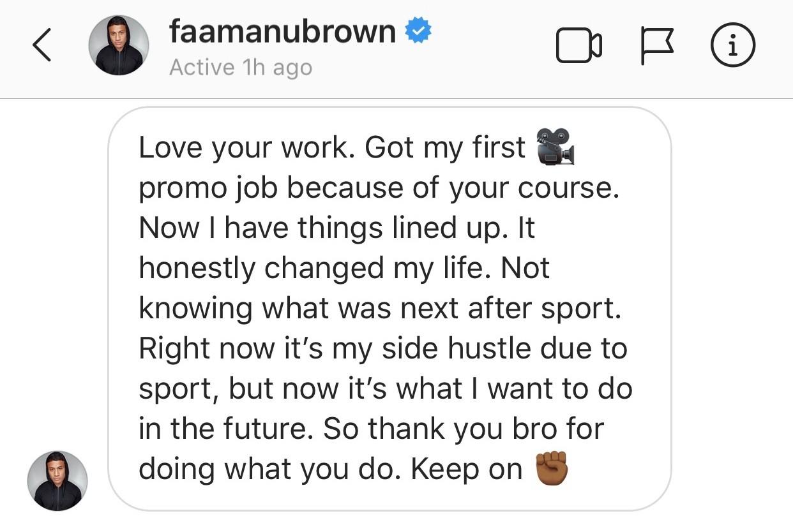Tap sender avatar beside the message bubble
The height and width of the screenshot is (532, 793).
57,480
